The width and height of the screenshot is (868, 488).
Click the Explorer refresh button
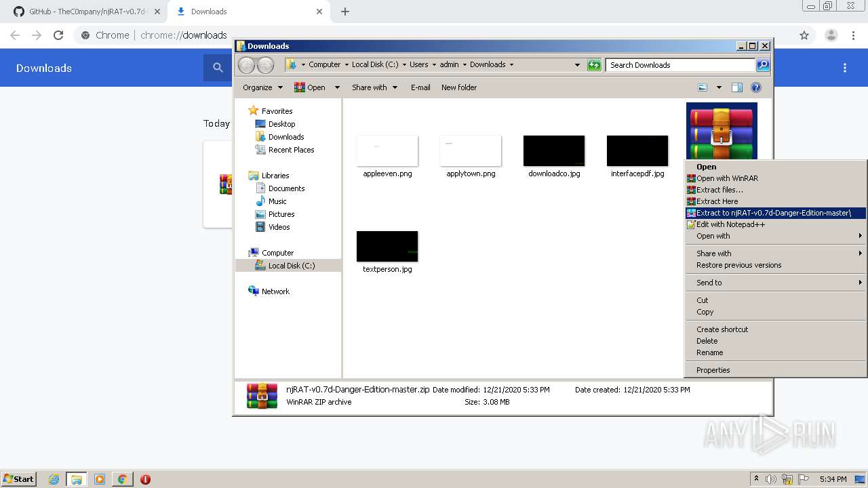(594, 65)
